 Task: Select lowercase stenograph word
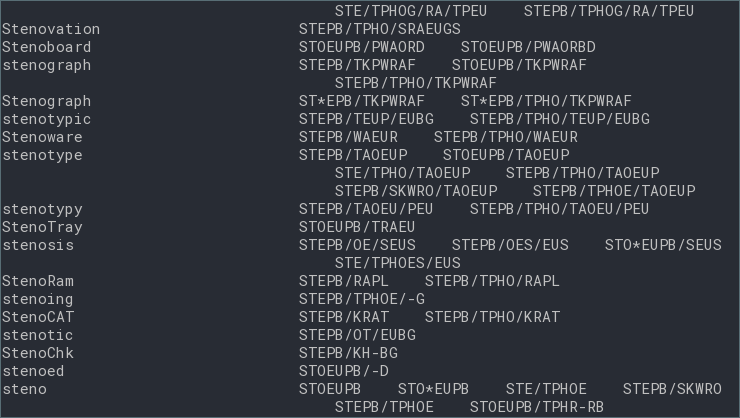pos(47,66)
